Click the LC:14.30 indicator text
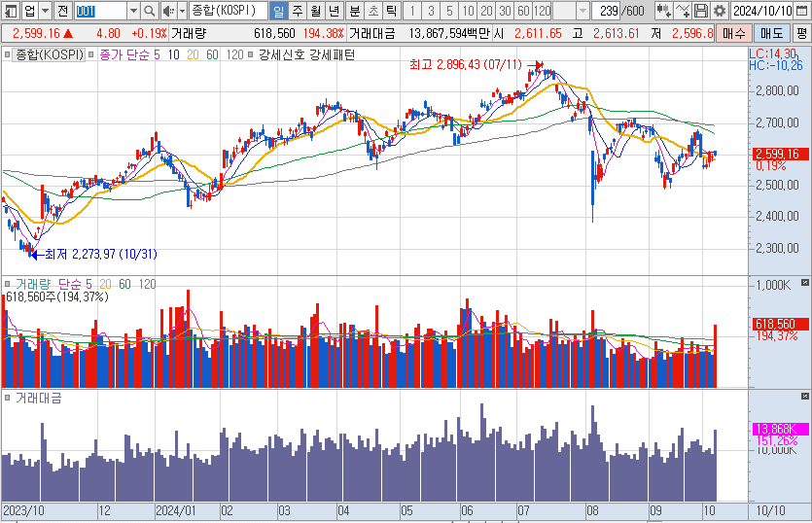Screen dimensions: 812x523 coord(773,53)
